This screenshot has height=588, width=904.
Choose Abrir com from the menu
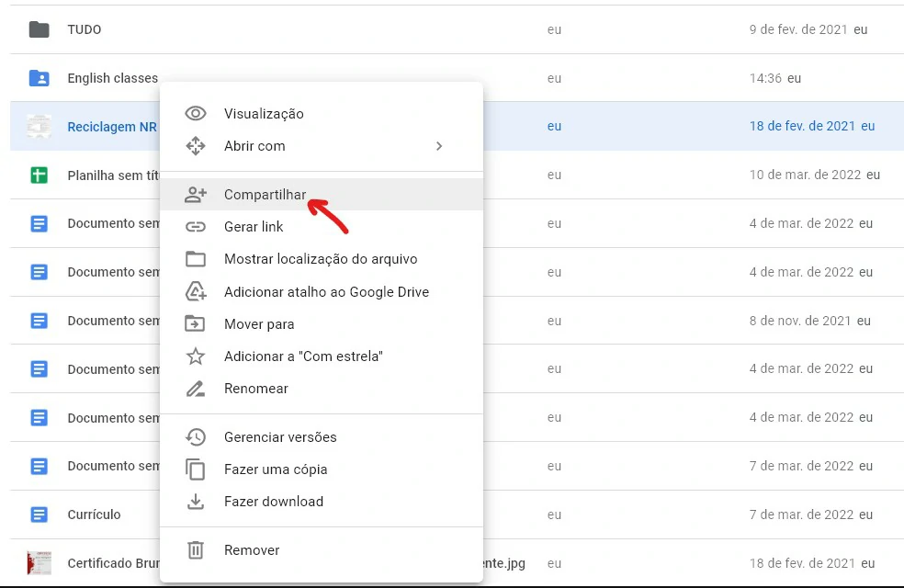pyautogui.click(x=322, y=146)
